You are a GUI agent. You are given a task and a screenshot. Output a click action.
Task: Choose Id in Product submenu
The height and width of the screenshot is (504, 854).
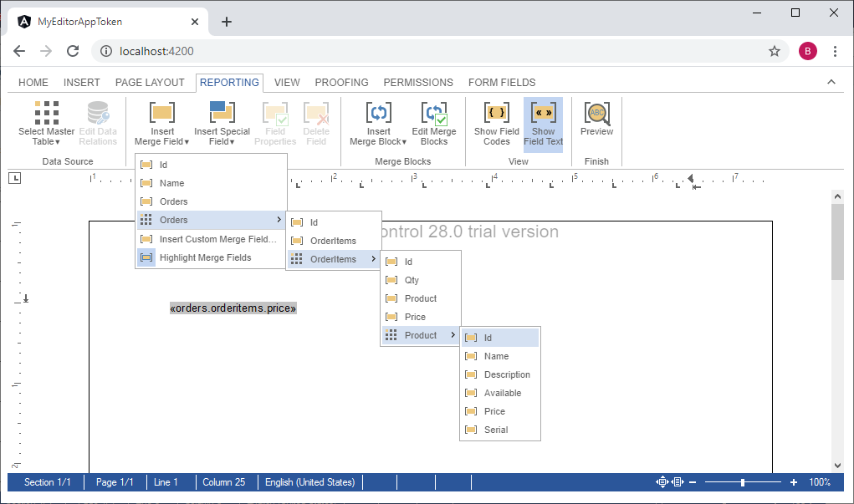tap(500, 338)
